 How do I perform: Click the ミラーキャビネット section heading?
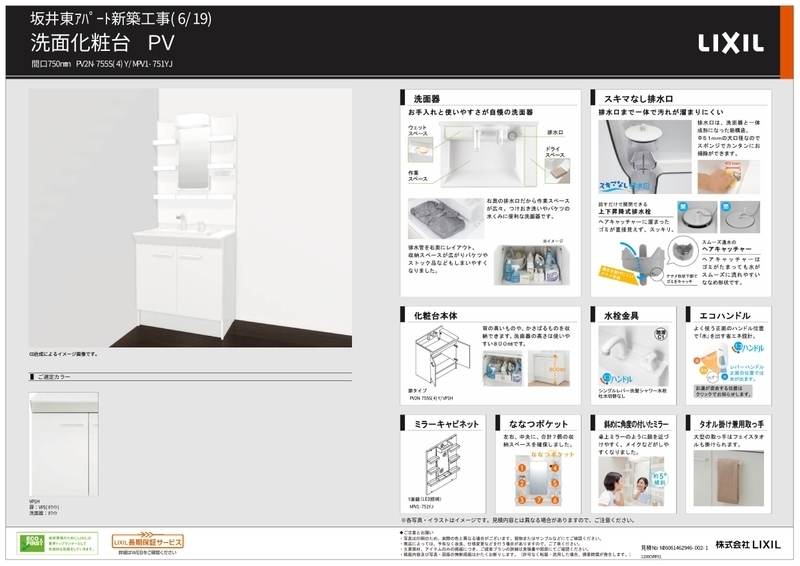(446, 424)
